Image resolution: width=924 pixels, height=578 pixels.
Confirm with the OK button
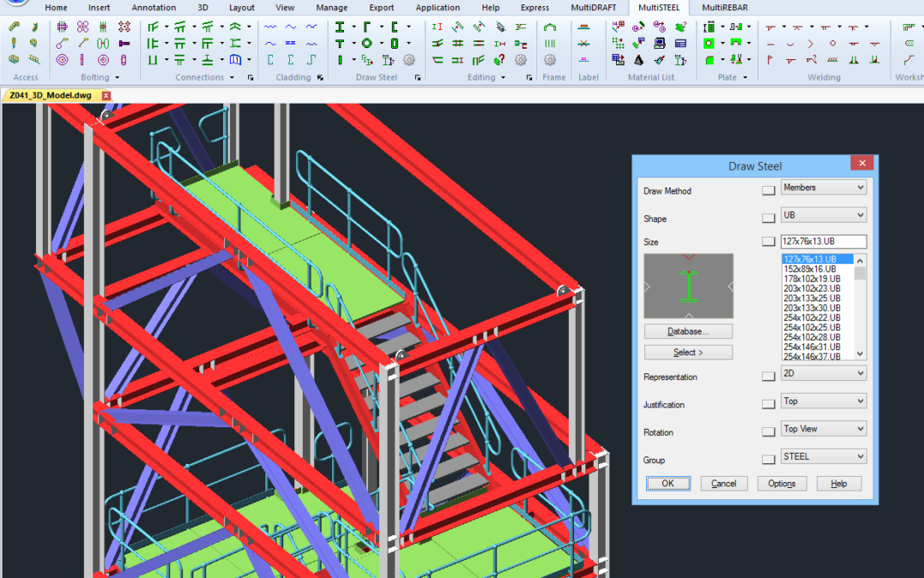point(668,484)
